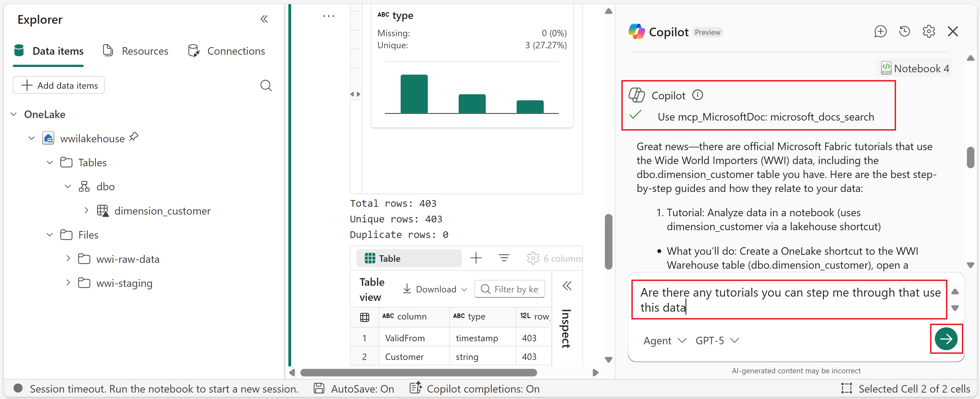Open the GPT-5 model dropdown
The width and height of the screenshot is (980, 399).
(717, 340)
